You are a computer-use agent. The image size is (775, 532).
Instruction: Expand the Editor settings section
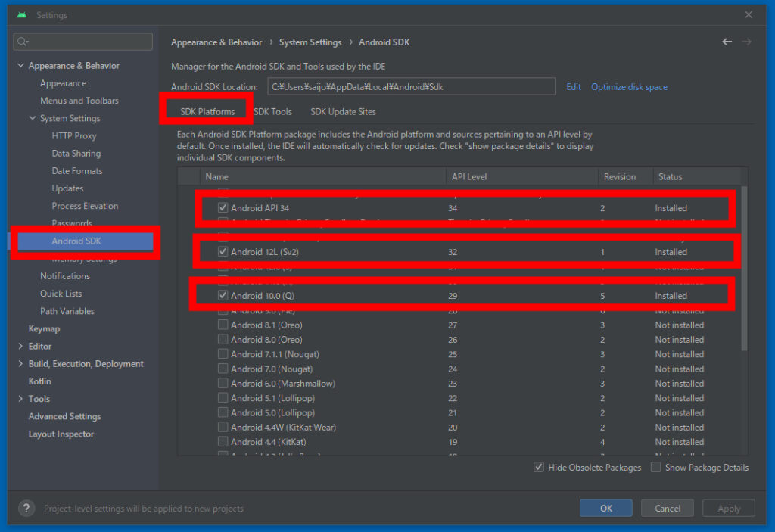pos(20,346)
